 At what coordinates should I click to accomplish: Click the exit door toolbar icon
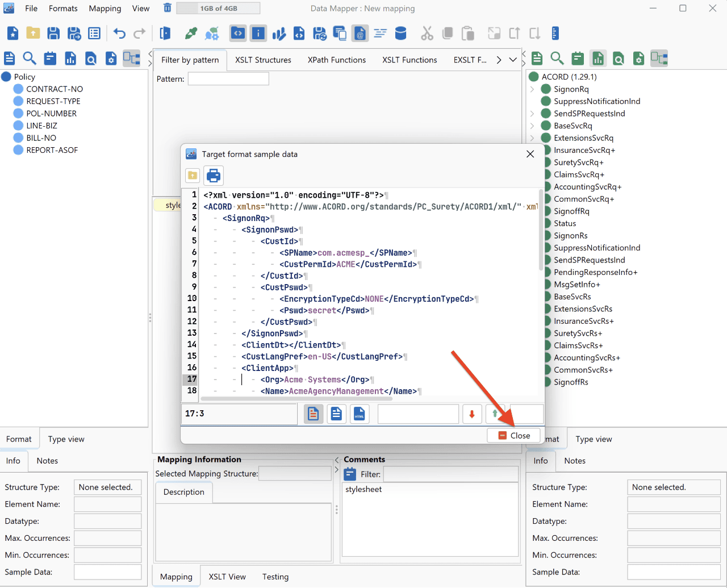click(x=165, y=34)
